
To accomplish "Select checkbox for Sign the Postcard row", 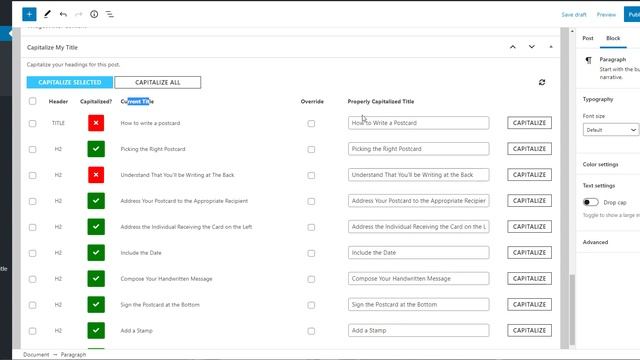I will [32, 305].
